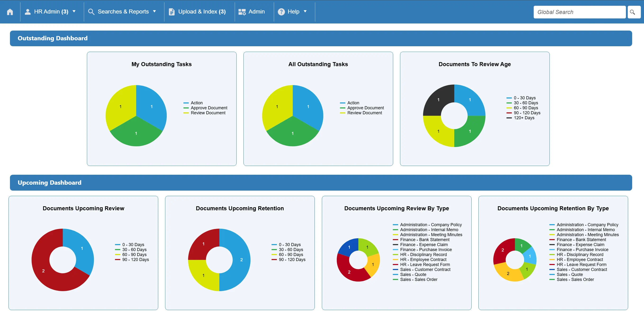
Task: Click dark blue segment in Review By Type donut
Action: [349, 247]
